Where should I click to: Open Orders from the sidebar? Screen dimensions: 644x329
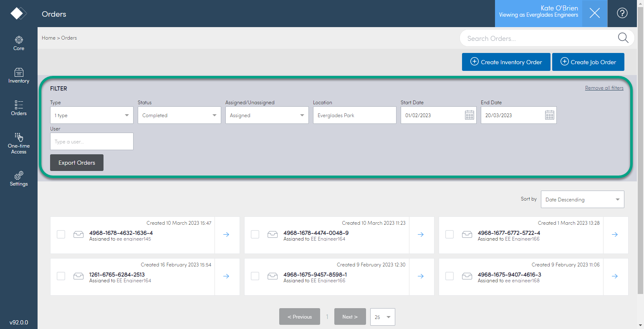tap(19, 108)
